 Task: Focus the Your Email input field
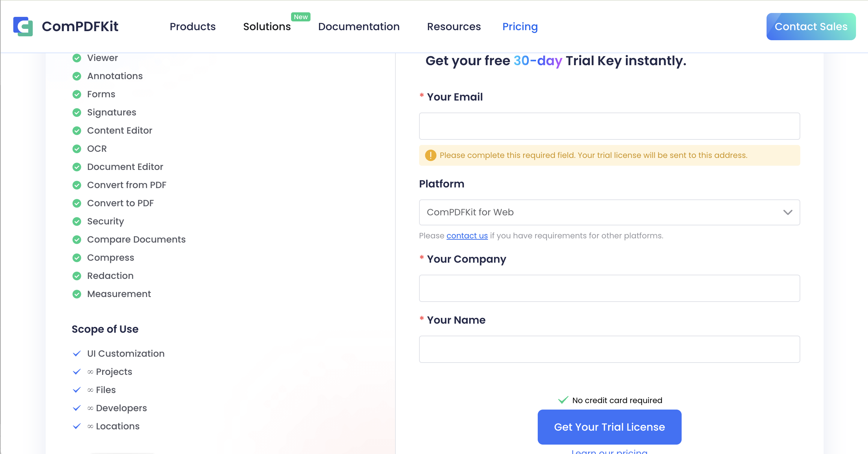[x=609, y=126]
